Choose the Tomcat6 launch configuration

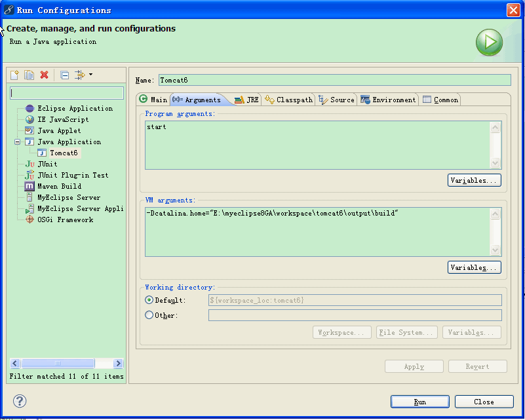click(x=64, y=153)
